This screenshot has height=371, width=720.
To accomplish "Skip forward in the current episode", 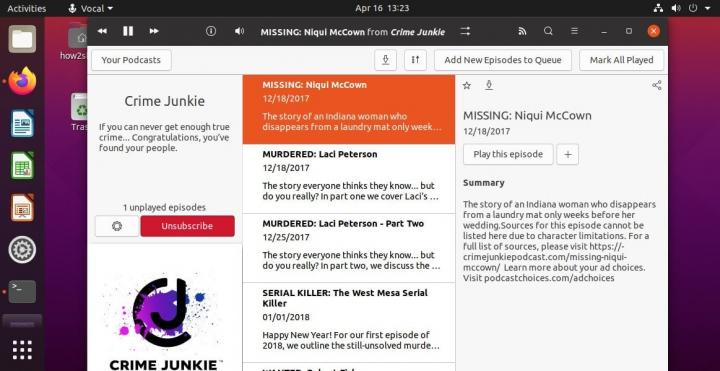I will coord(154,31).
